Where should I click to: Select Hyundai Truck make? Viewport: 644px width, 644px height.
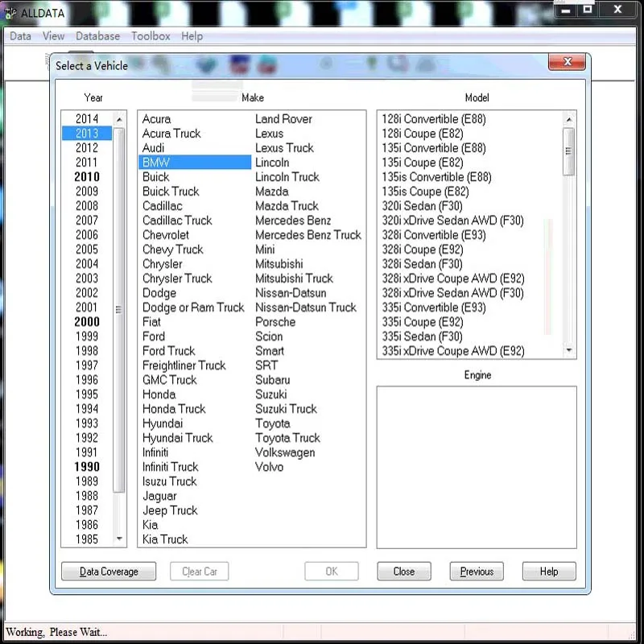click(177, 438)
